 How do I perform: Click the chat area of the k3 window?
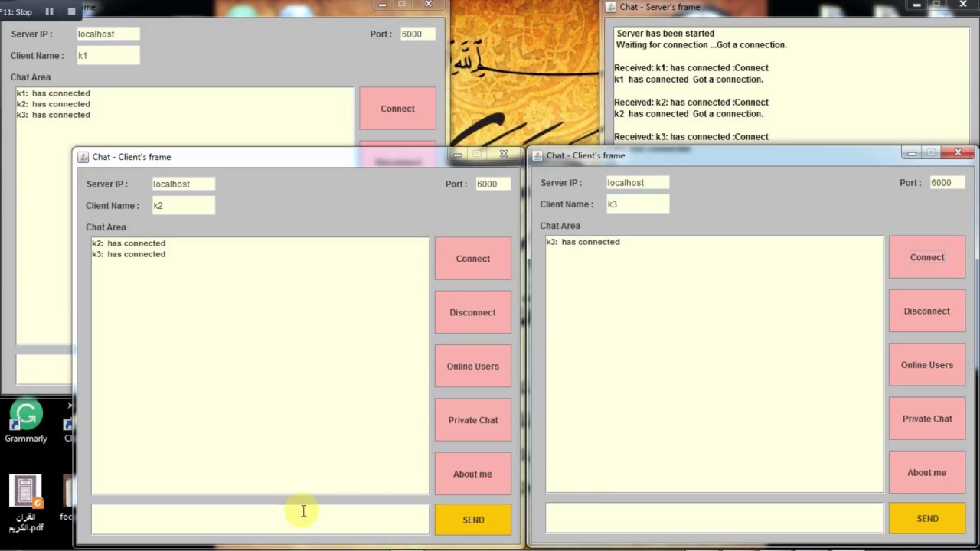point(714,364)
